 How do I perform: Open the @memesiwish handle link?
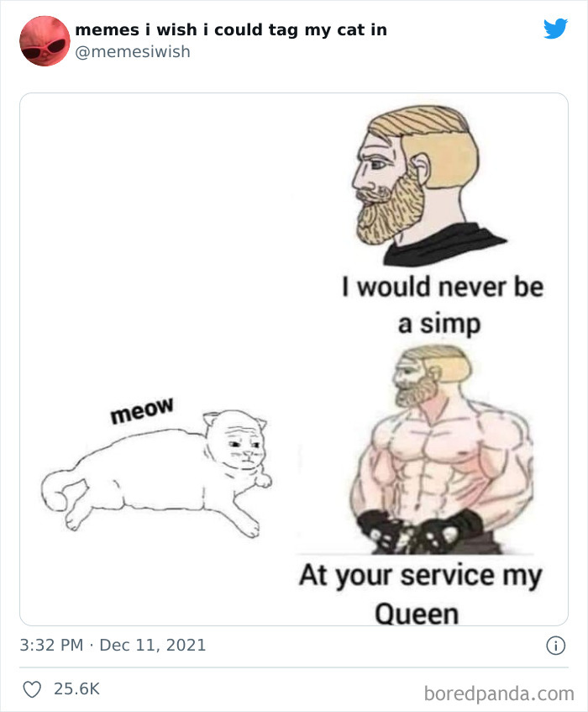pyautogui.click(x=133, y=52)
